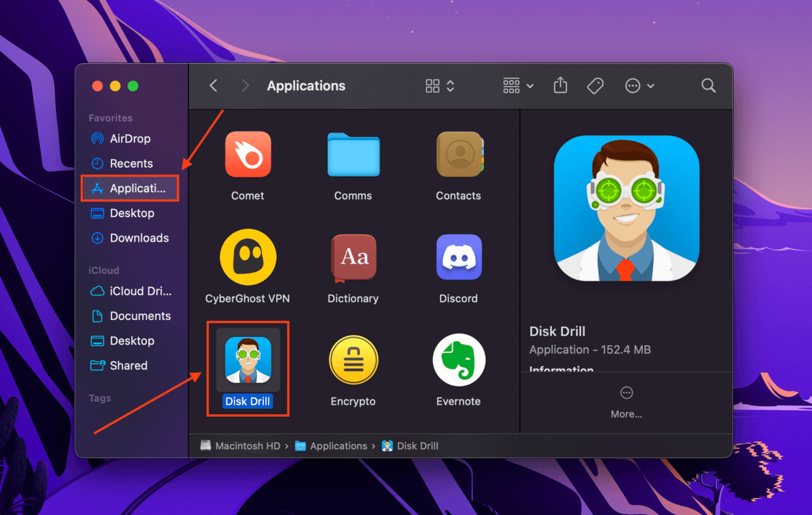This screenshot has width=812, height=515.
Task: Open the Comms folder
Action: pyautogui.click(x=353, y=154)
